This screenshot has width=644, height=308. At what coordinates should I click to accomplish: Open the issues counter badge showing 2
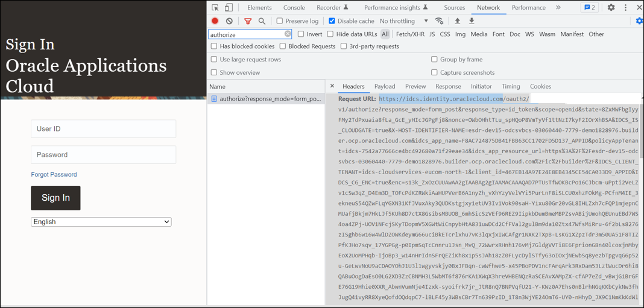tap(589, 7)
